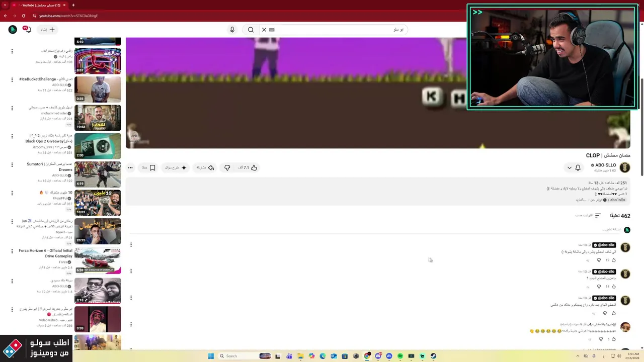Open the 19:53 suggested video thumbnail

click(x=98, y=118)
